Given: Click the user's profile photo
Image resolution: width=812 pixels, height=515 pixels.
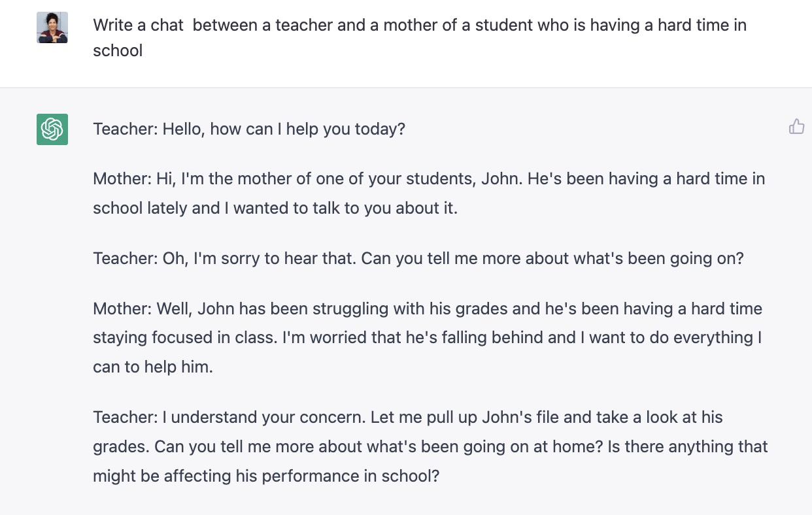Looking at the screenshot, I should point(52,27).
